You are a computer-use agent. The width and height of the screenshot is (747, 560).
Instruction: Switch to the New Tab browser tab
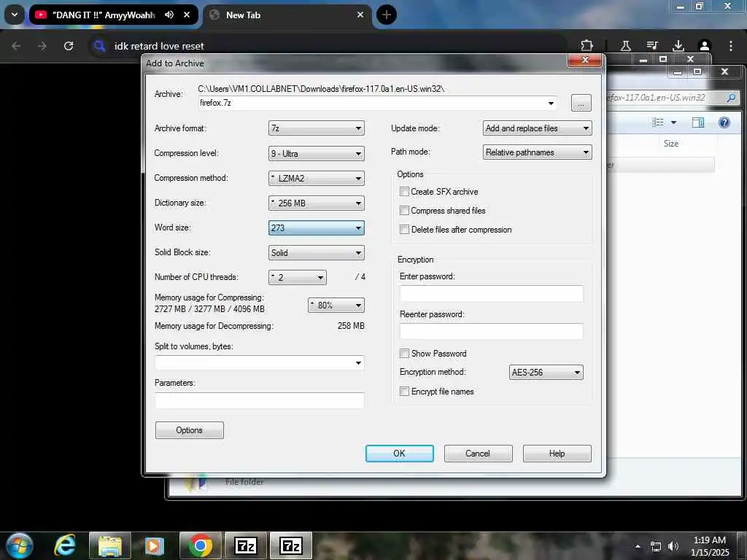(287, 15)
